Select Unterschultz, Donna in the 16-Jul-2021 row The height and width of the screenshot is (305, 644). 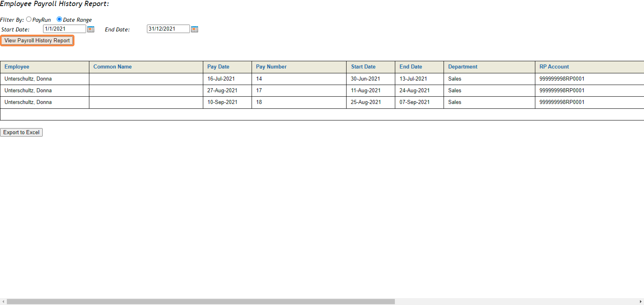(x=28, y=79)
